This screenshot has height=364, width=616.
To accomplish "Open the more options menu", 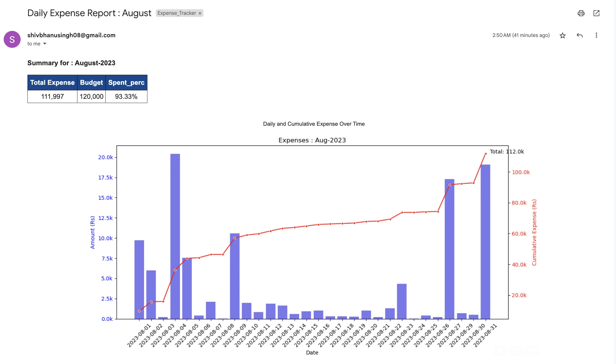I will (x=596, y=35).
